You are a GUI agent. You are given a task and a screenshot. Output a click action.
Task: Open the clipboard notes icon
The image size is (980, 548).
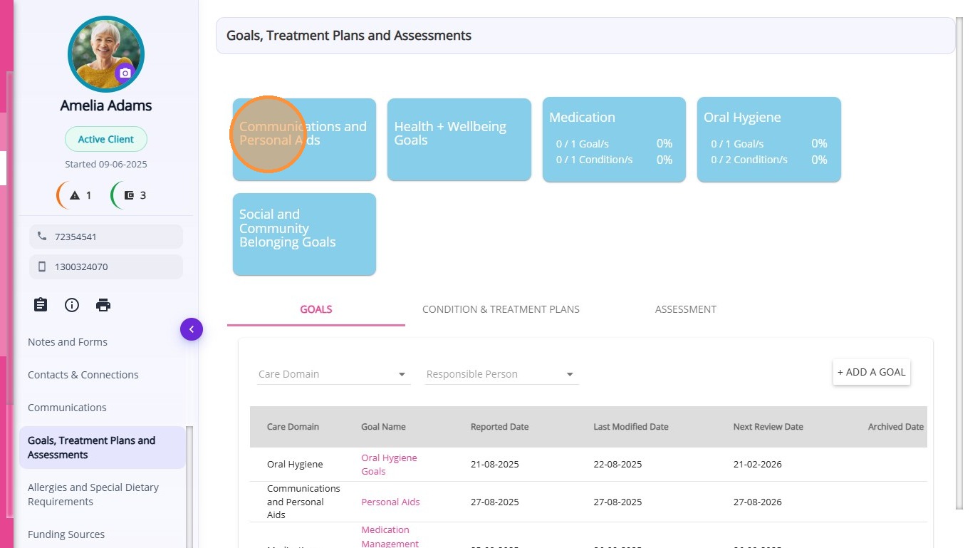tap(41, 305)
